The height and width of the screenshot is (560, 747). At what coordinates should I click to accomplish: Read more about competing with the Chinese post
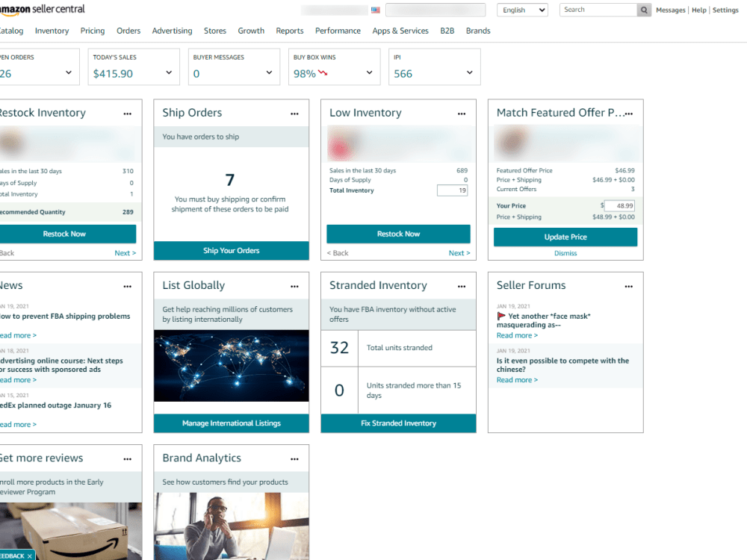coord(517,380)
